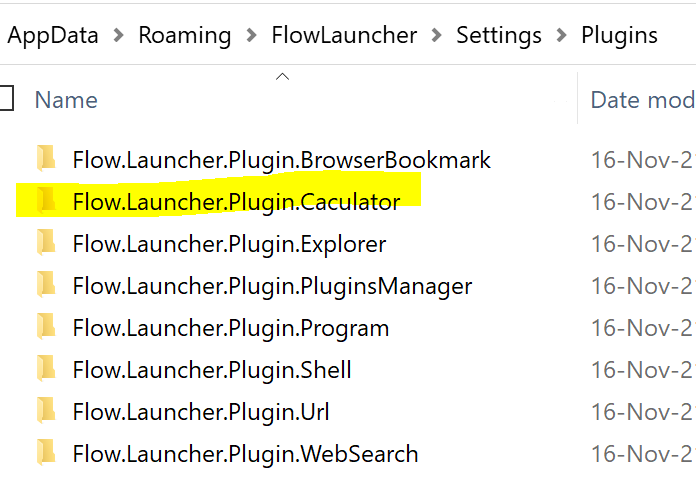This screenshot has height=492, width=696.
Task: Click the Caculator plugin folder icon
Action: tap(46, 201)
